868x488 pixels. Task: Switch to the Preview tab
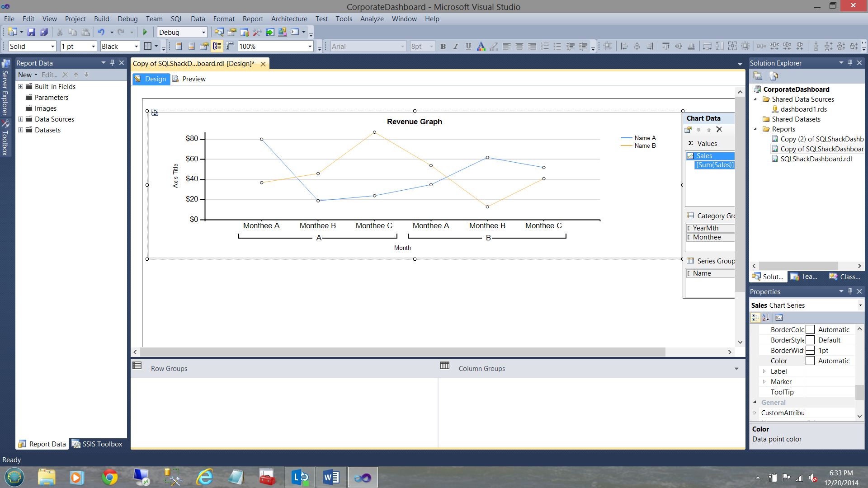(193, 79)
